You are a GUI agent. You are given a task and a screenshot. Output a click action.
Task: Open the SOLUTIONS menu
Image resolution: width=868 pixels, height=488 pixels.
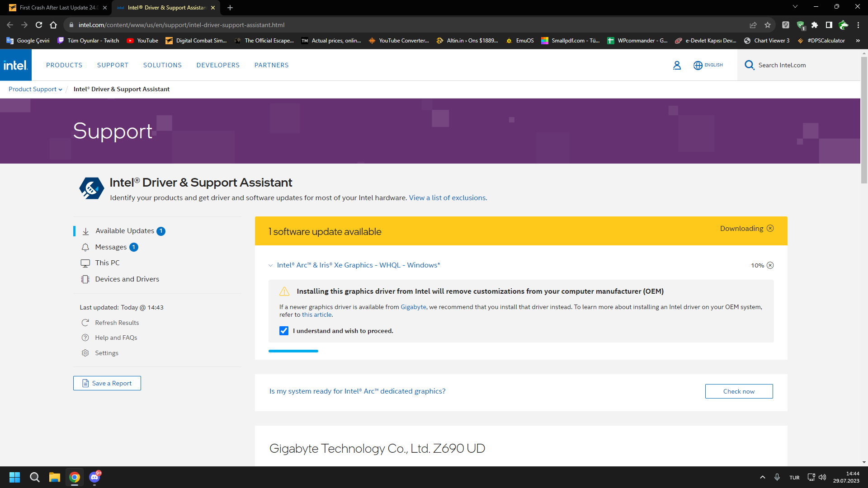click(162, 65)
